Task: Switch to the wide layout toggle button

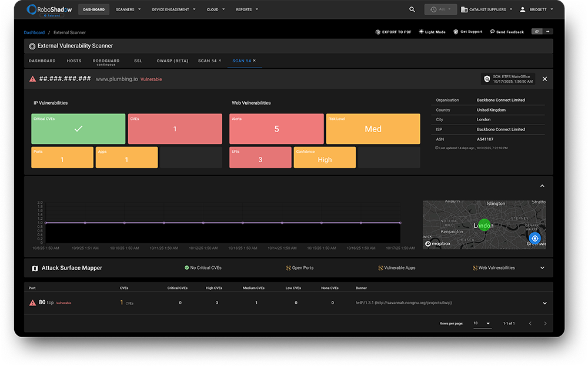Action: pos(548,32)
